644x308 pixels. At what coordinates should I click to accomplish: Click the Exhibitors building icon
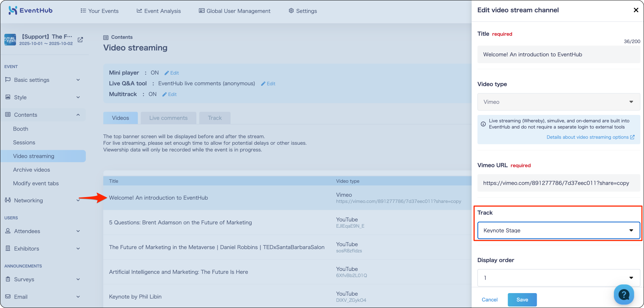(8, 248)
